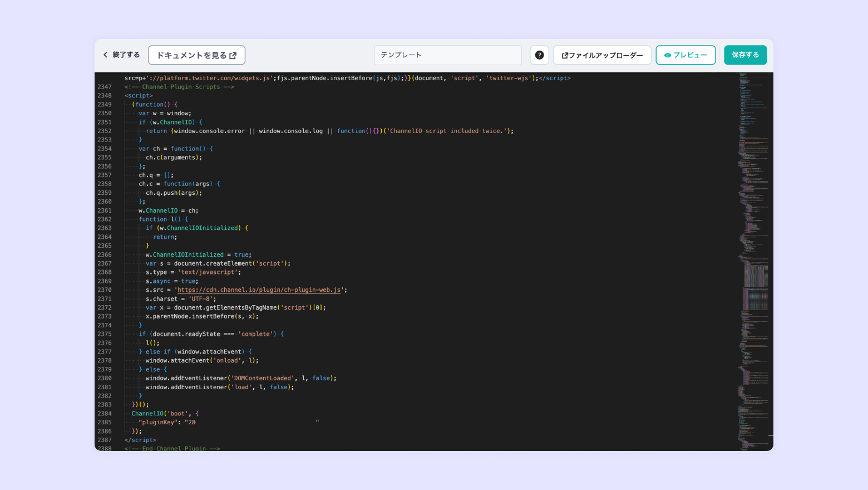
Task: Click line number 2384 in the gutter
Action: (x=105, y=414)
